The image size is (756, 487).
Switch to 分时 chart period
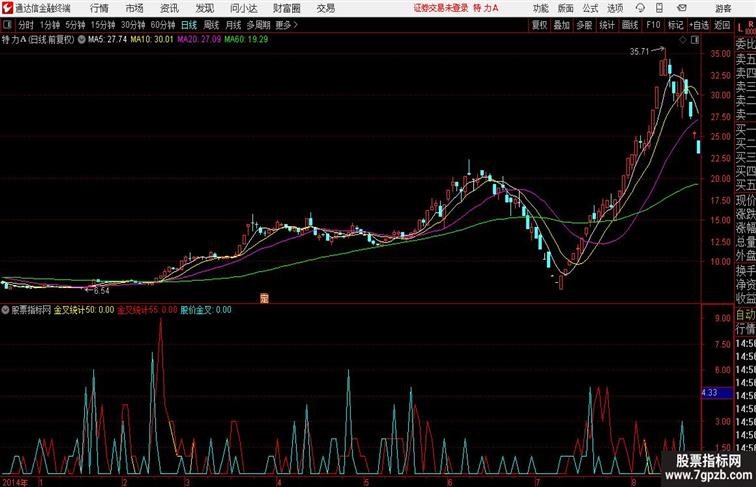(x=26, y=25)
